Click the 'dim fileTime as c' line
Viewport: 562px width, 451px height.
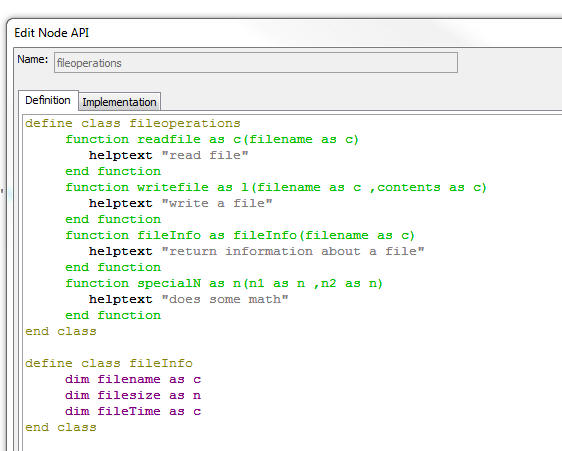133,412
